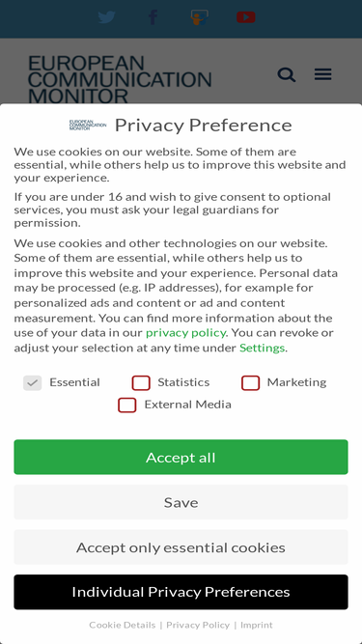Follow the green privacy policy link
The image size is (362, 644).
(185, 333)
